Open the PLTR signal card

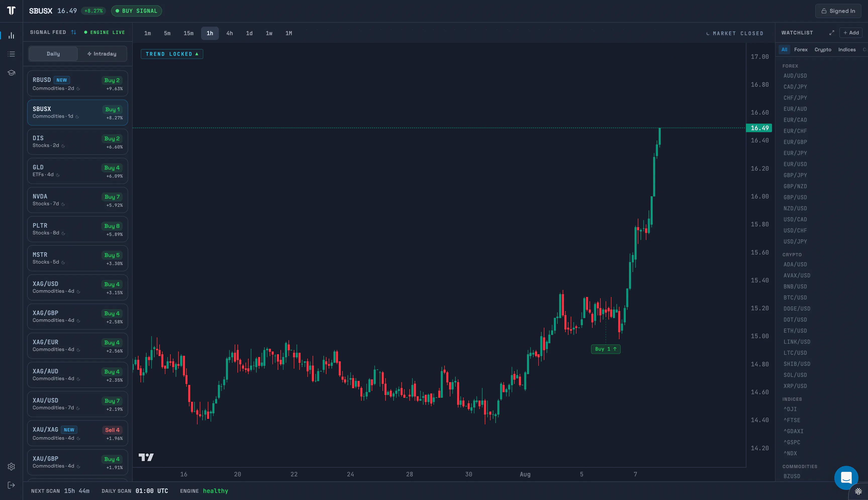(78, 229)
